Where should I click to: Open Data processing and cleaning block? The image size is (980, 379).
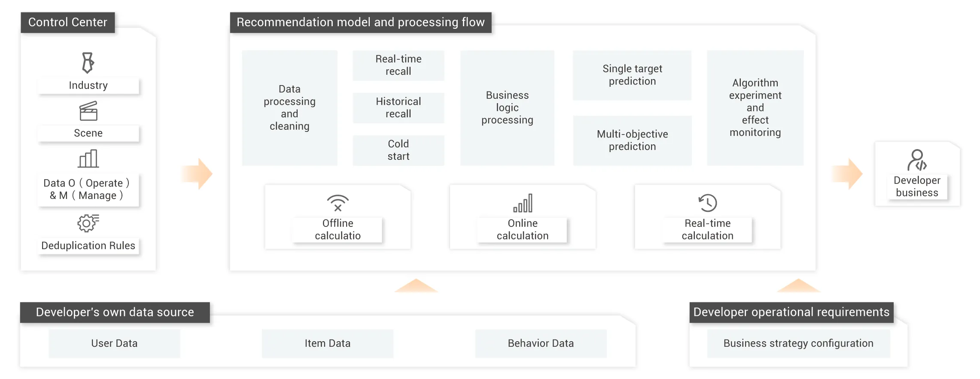tap(289, 108)
